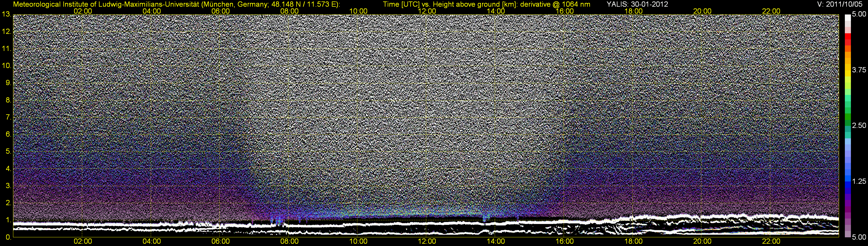The image size is (868, 246).
Task: Click the 04:00 label on the bottom axis
Action: [152, 242]
